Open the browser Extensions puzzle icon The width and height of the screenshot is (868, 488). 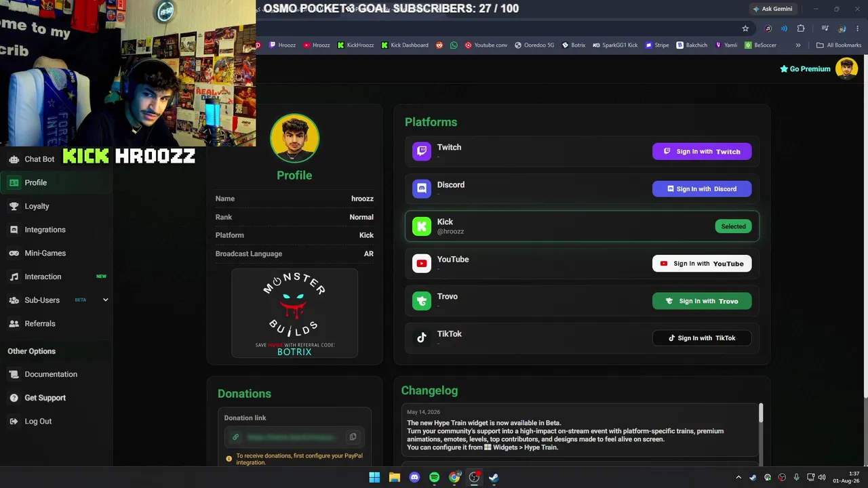tap(801, 28)
